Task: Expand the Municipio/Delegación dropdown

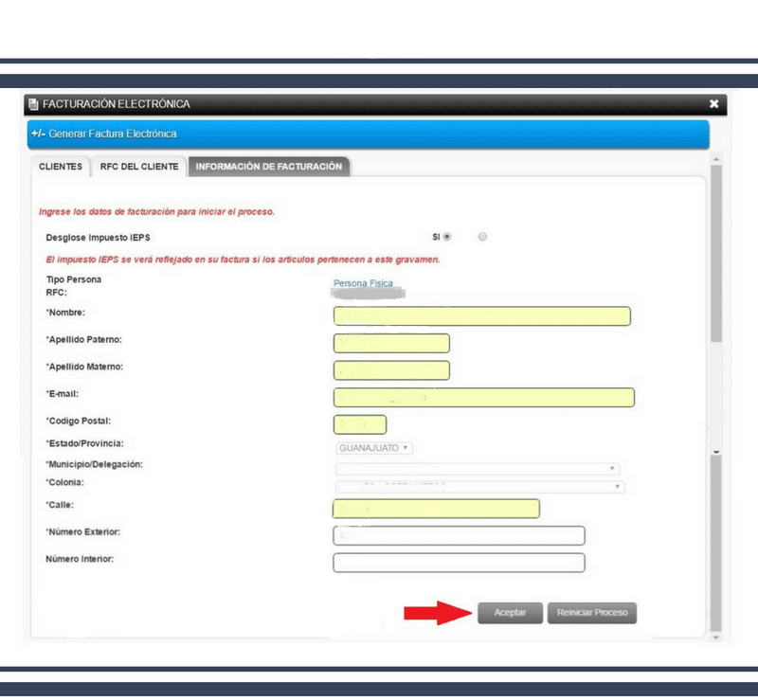Action: coord(478,469)
